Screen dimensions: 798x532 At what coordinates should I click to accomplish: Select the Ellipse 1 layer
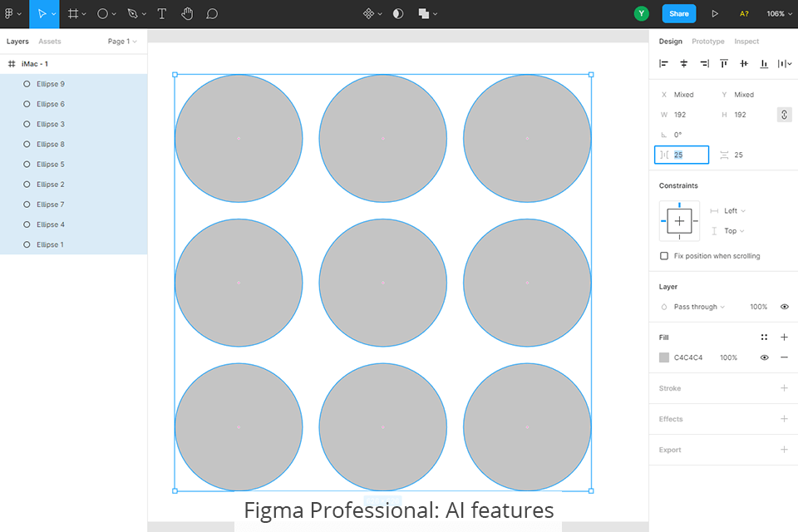74,244
